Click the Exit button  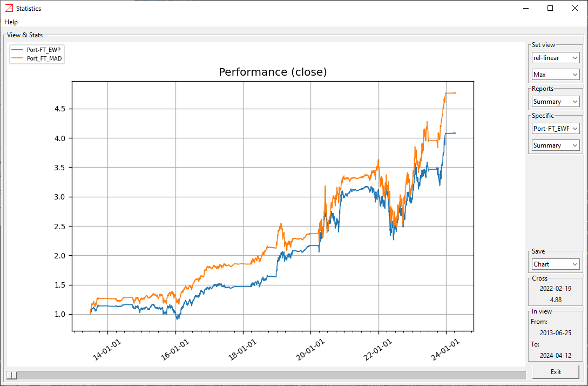[556, 372]
